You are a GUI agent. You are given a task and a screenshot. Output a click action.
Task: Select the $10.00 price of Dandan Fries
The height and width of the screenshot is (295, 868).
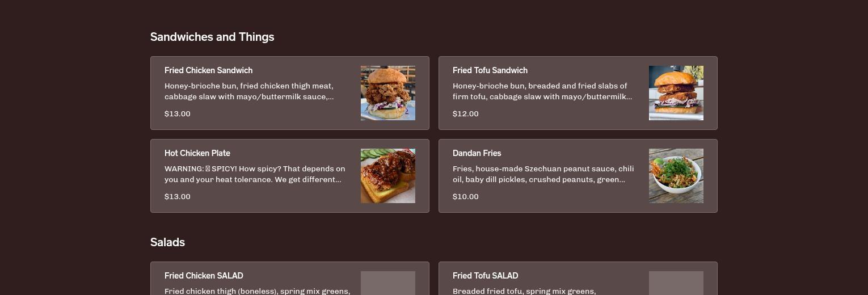tap(466, 196)
